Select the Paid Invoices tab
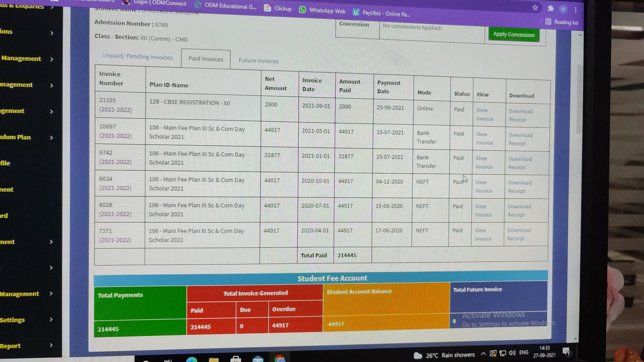Image resolution: width=644 pixels, height=362 pixels. coord(206,59)
